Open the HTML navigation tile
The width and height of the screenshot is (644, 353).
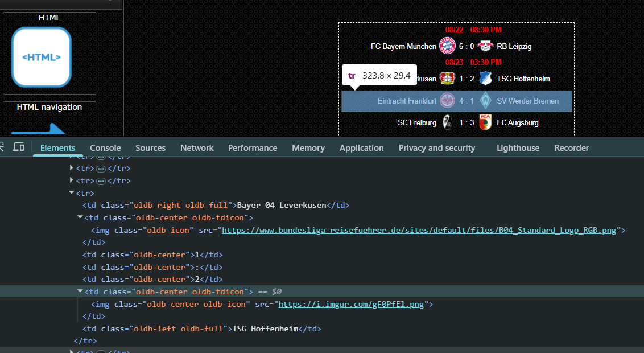pyautogui.click(x=49, y=118)
